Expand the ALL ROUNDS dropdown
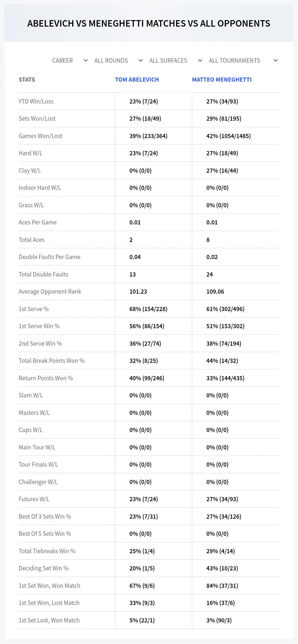This screenshot has width=298, height=644. (x=118, y=61)
